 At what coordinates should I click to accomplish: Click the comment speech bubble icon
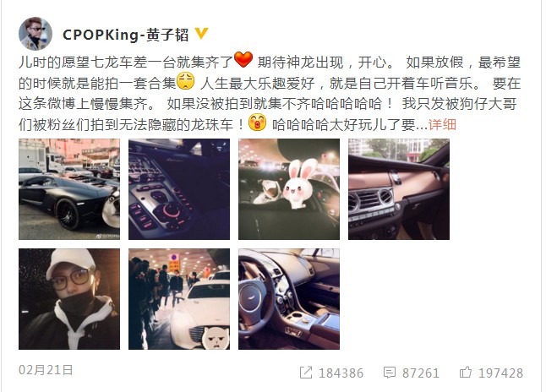click(390, 373)
